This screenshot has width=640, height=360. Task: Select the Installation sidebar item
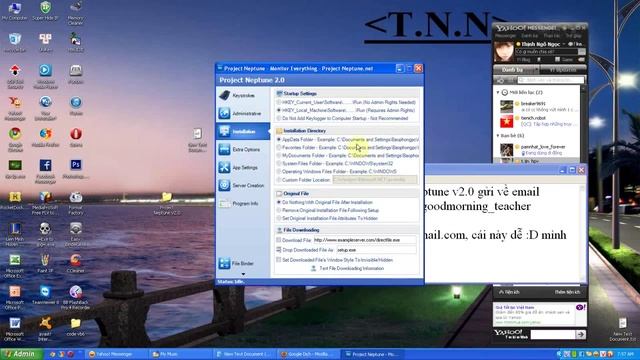click(243, 131)
